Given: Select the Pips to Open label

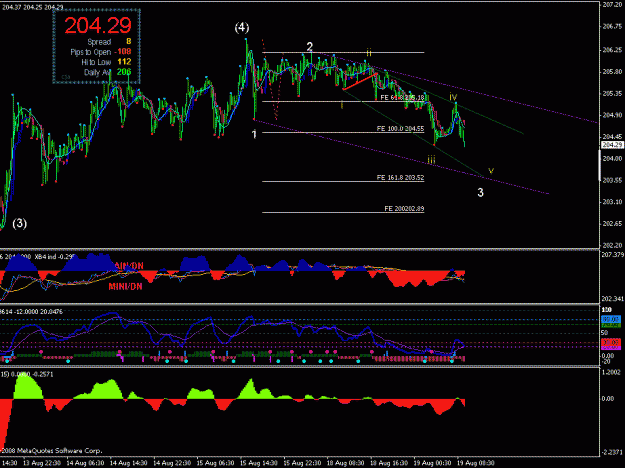Looking at the screenshot, I should 90,52.
